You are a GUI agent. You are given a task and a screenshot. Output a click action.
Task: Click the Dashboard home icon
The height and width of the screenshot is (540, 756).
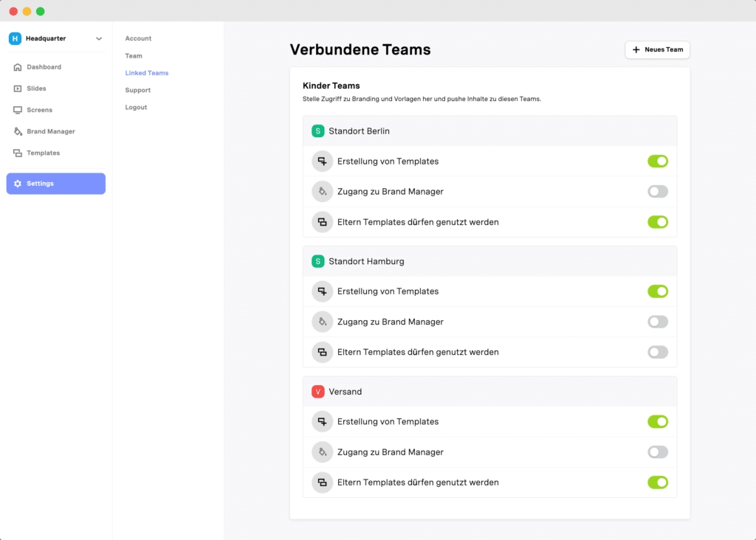[18, 67]
